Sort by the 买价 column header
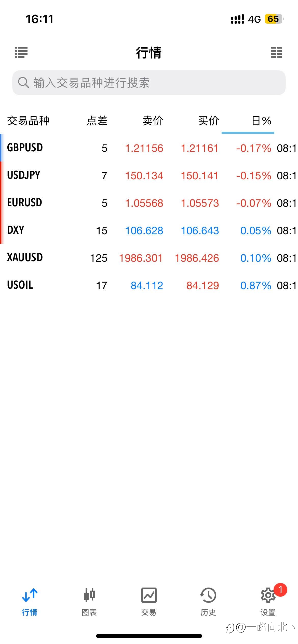The height and width of the screenshot is (644, 298). pyautogui.click(x=209, y=121)
